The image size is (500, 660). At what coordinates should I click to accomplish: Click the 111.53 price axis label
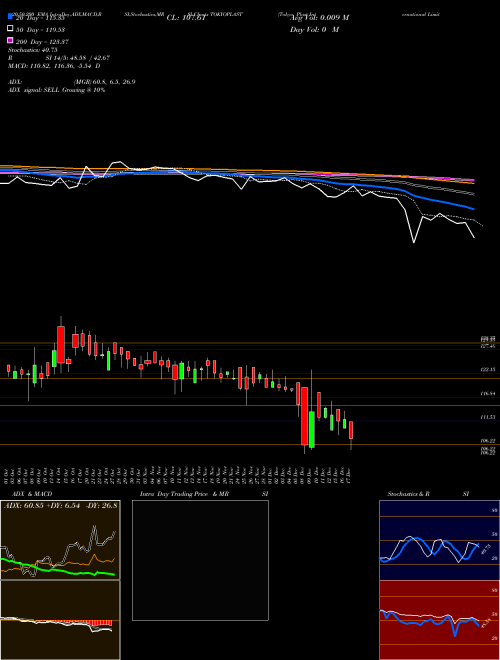(x=488, y=417)
